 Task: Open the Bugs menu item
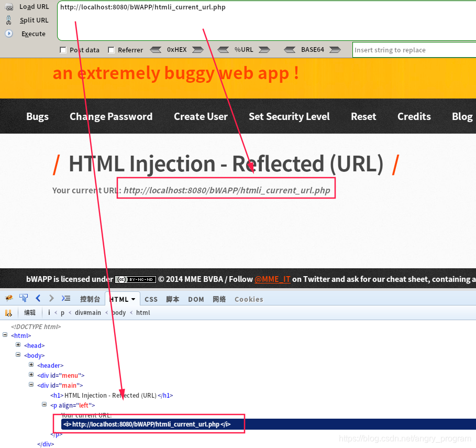click(37, 117)
